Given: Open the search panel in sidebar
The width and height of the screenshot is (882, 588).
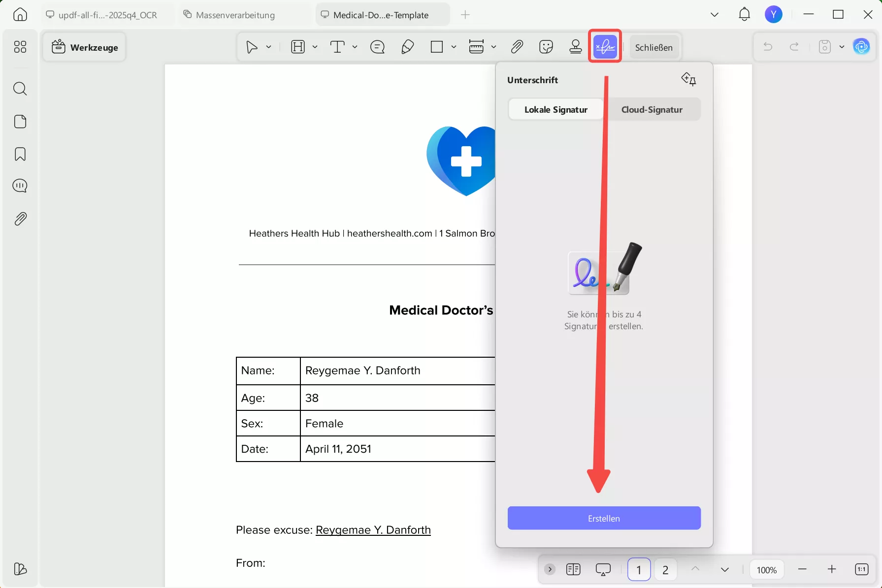Looking at the screenshot, I should coord(20,89).
